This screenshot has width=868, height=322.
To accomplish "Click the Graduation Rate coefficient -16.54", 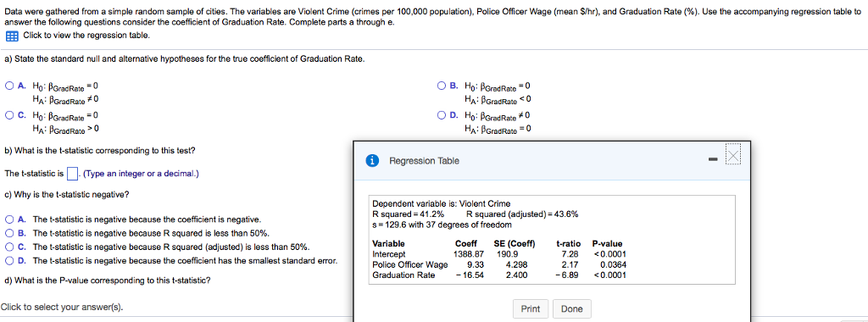I will coord(470,275).
